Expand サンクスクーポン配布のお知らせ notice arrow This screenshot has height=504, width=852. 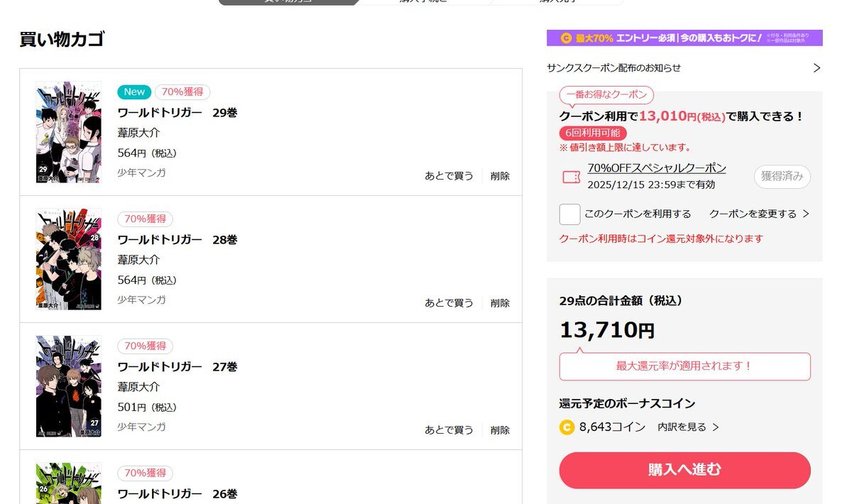pos(816,68)
